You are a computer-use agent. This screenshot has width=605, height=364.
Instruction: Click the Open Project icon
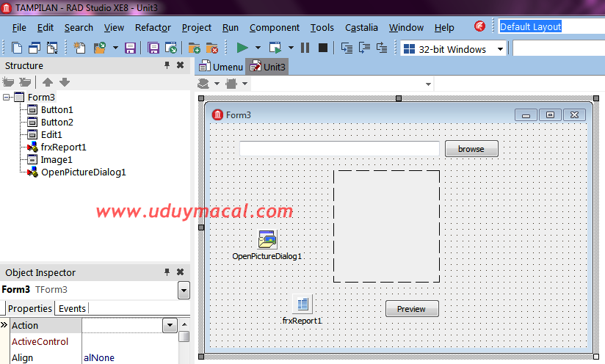tap(171, 48)
